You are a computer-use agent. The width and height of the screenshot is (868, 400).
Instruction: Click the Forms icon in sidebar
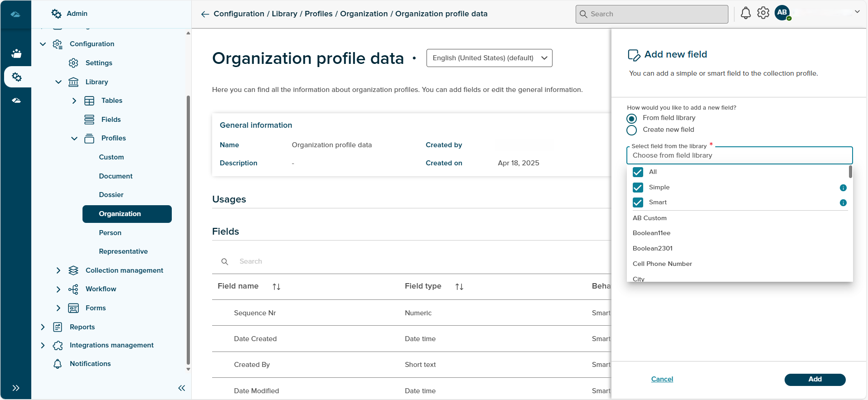pos(73,308)
